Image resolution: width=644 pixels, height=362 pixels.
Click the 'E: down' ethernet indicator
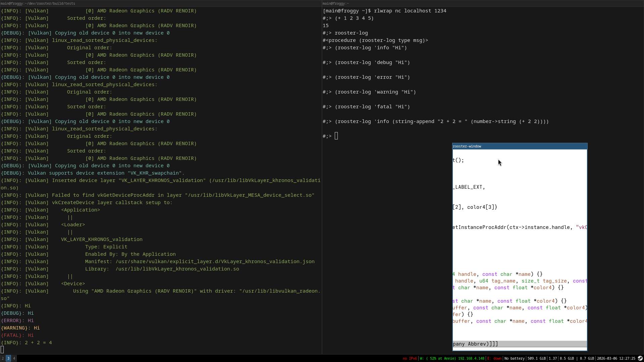pos(494,358)
